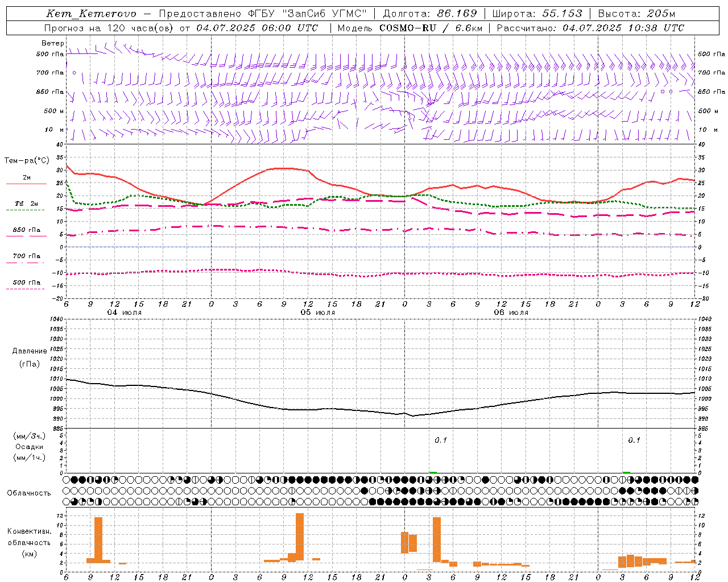Select the '(мм/1ч.)' precipitation unit label
Viewport: 728px width, 582px height.
coord(30,458)
